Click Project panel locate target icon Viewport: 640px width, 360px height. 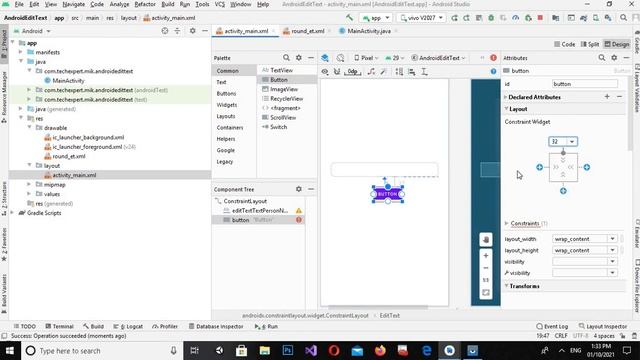click(165, 31)
